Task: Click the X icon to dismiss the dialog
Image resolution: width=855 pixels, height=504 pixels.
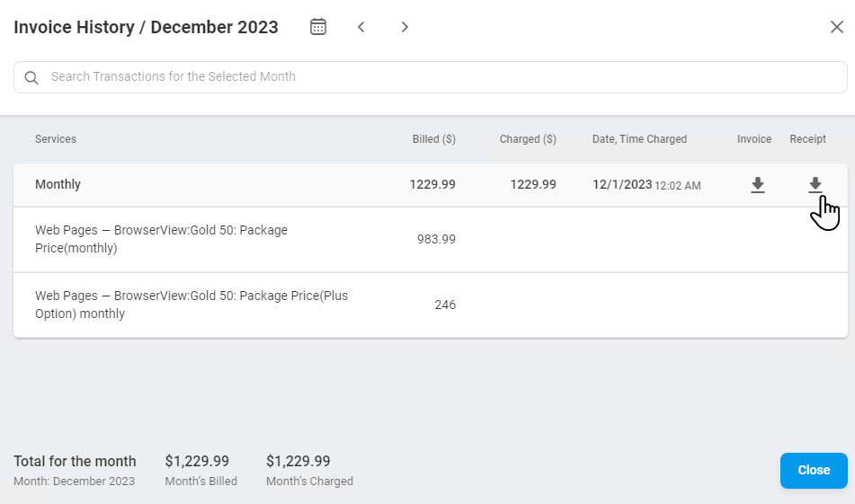Action: point(836,27)
